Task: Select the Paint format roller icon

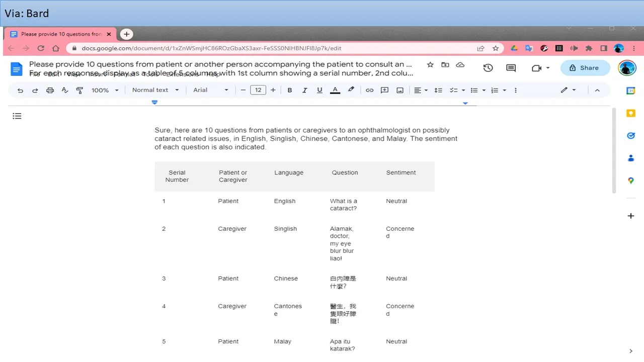Action: click(79, 90)
